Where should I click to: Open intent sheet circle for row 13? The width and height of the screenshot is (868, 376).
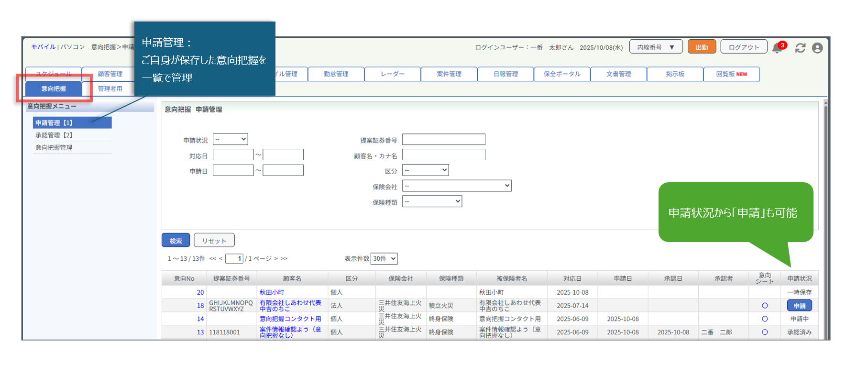pyautogui.click(x=765, y=332)
